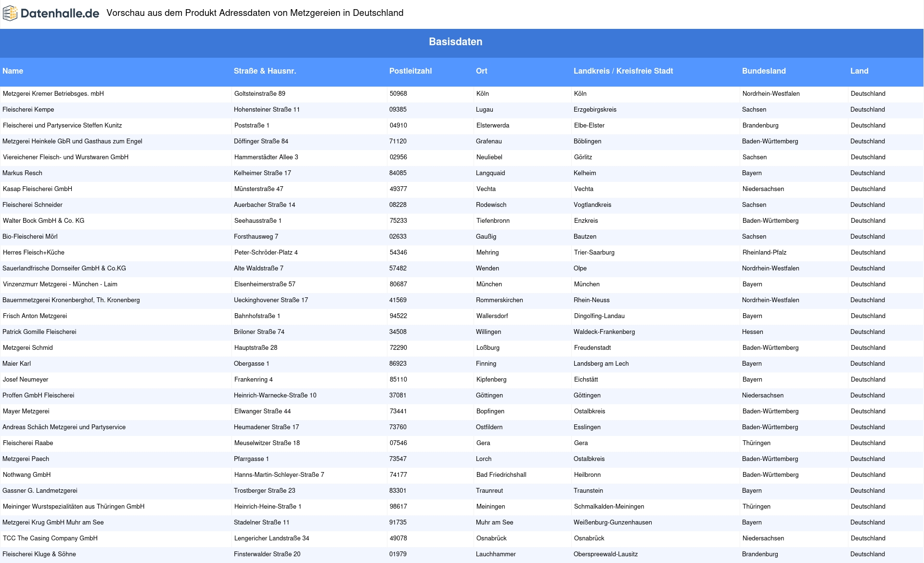This screenshot has width=924, height=563.
Task: Click the Ort column header
Action: tap(482, 71)
